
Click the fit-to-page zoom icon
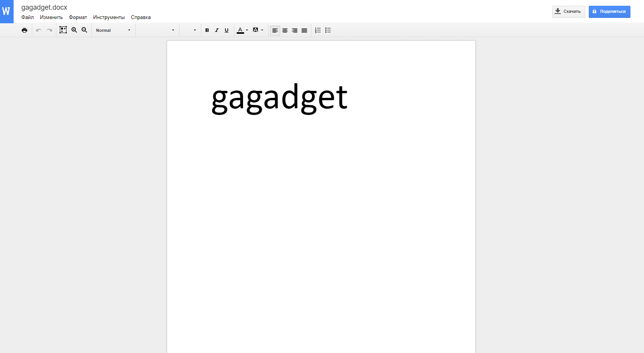point(63,30)
